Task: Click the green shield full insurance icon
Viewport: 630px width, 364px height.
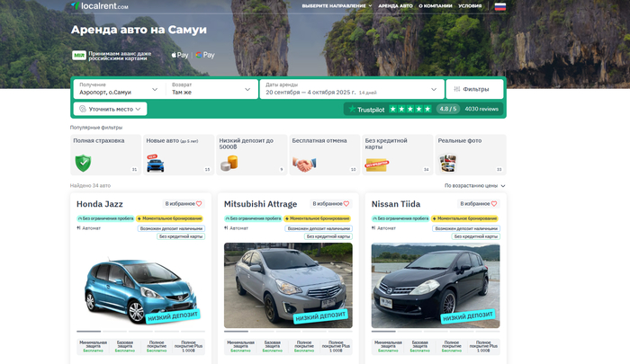Action: coord(84,163)
